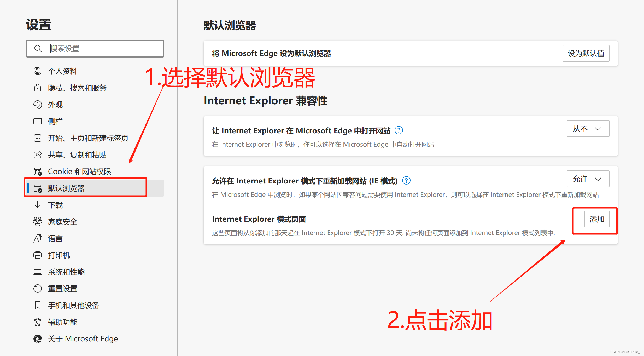Click the '设为默认值' button
Image resolution: width=644 pixels, height=356 pixels.
pos(586,53)
